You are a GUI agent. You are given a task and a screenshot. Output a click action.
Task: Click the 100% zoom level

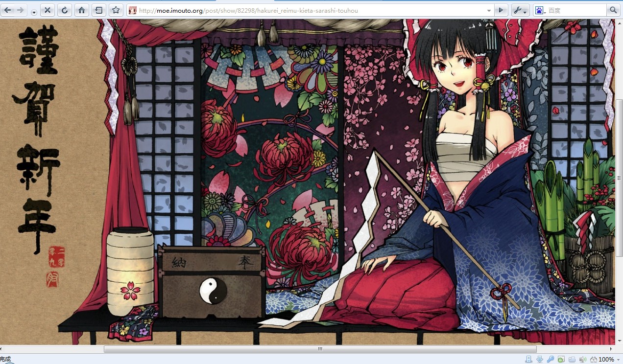[x=606, y=360]
